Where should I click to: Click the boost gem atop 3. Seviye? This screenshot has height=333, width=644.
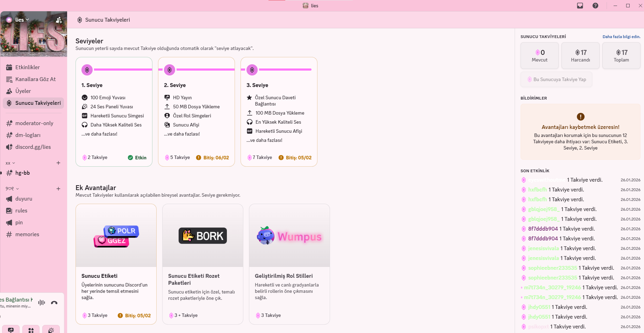pos(252,70)
